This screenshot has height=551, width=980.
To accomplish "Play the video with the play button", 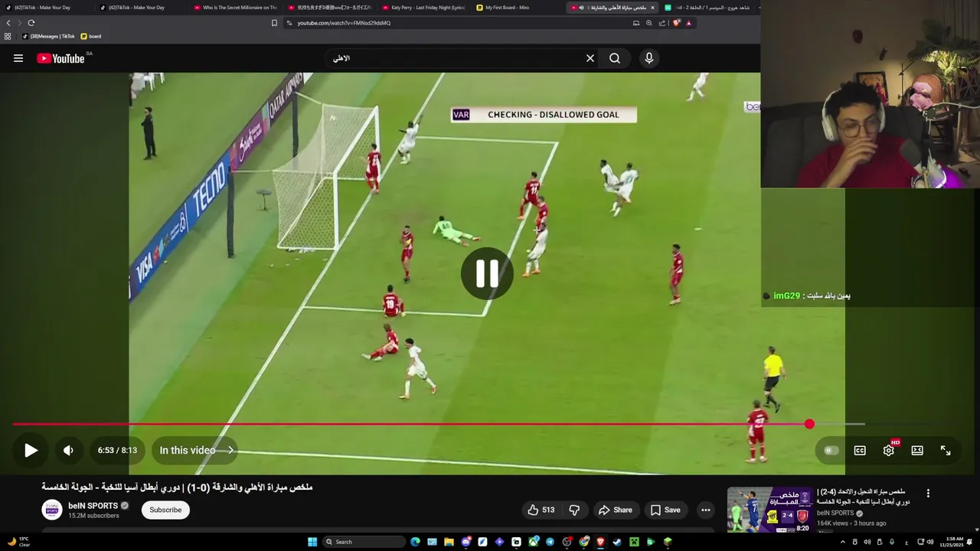I will tap(31, 450).
